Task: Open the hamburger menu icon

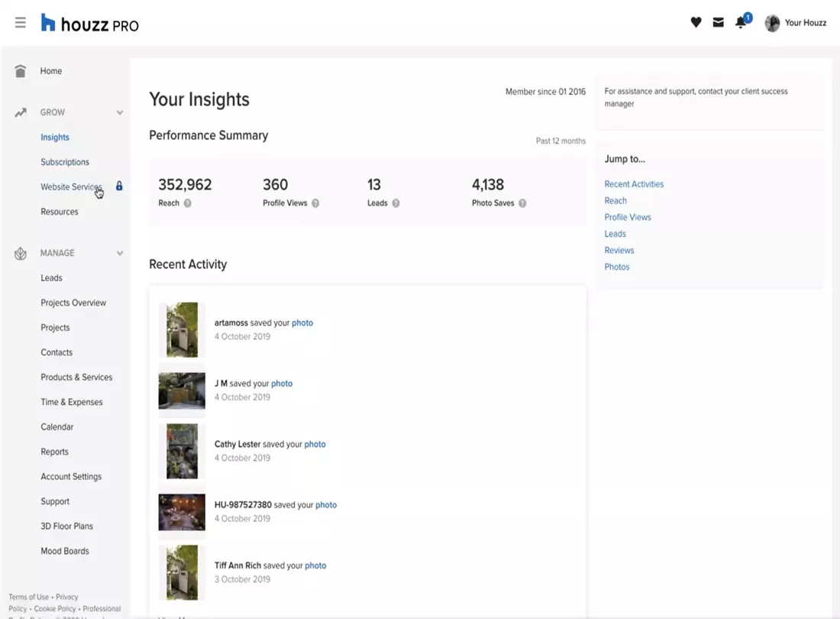Action: coord(21,23)
